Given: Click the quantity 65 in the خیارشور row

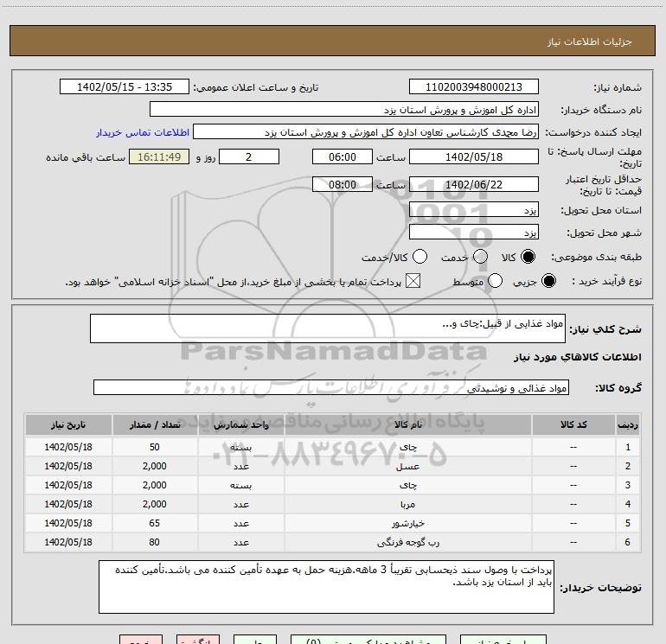Looking at the screenshot, I should click(155, 524).
